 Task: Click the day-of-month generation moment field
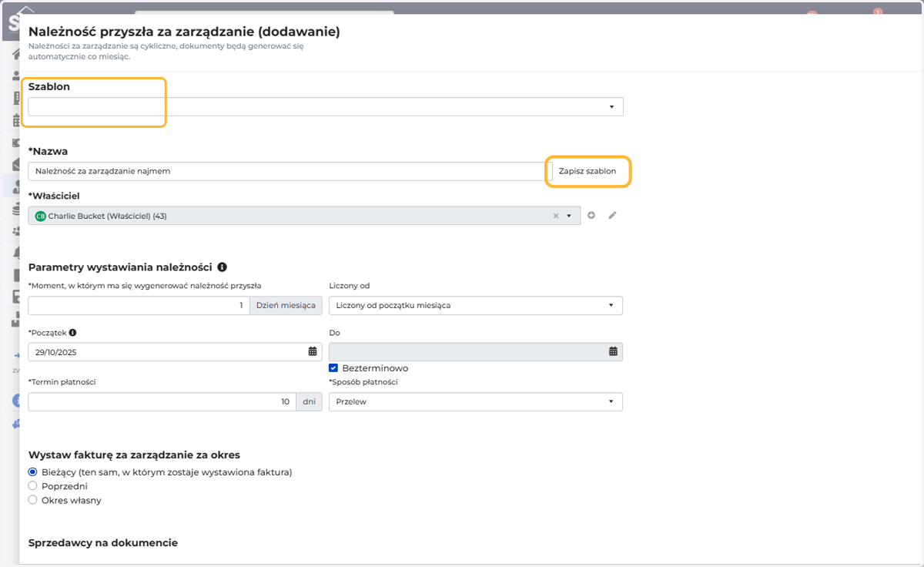pyautogui.click(x=139, y=305)
